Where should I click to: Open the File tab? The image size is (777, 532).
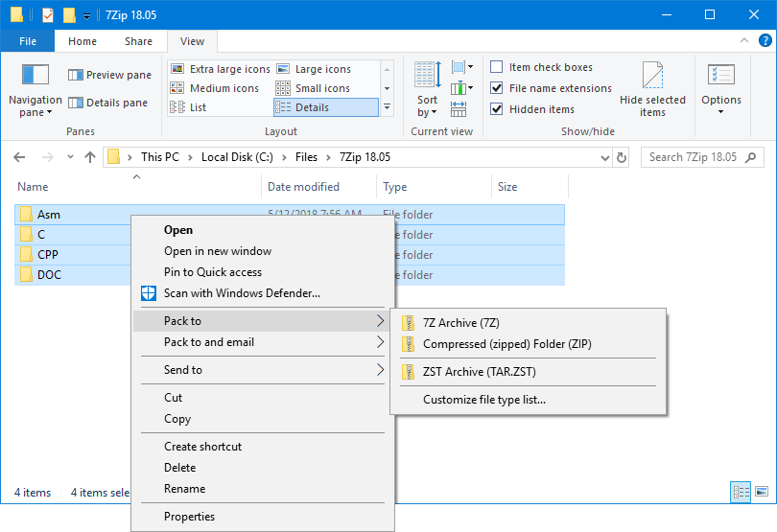28,41
